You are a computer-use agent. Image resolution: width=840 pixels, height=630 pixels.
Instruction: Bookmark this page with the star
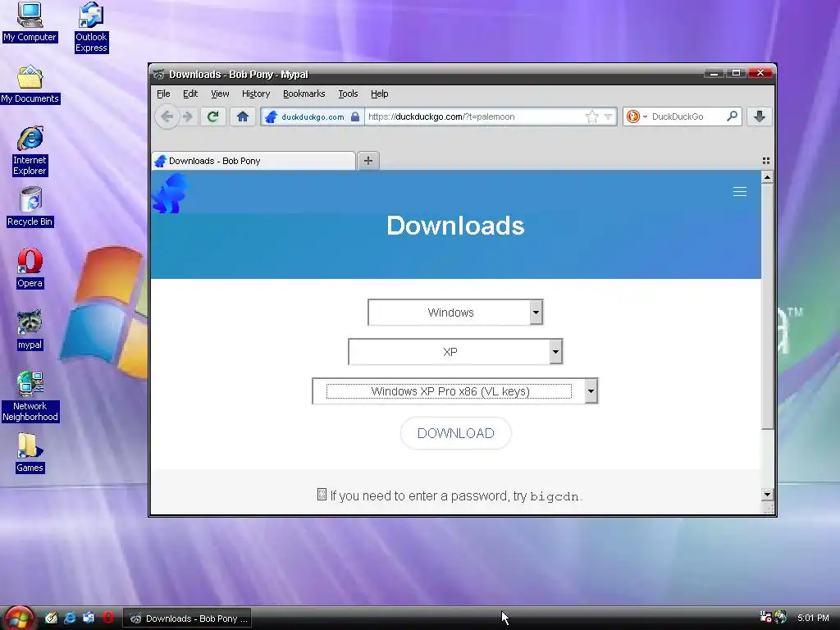coord(591,116)
